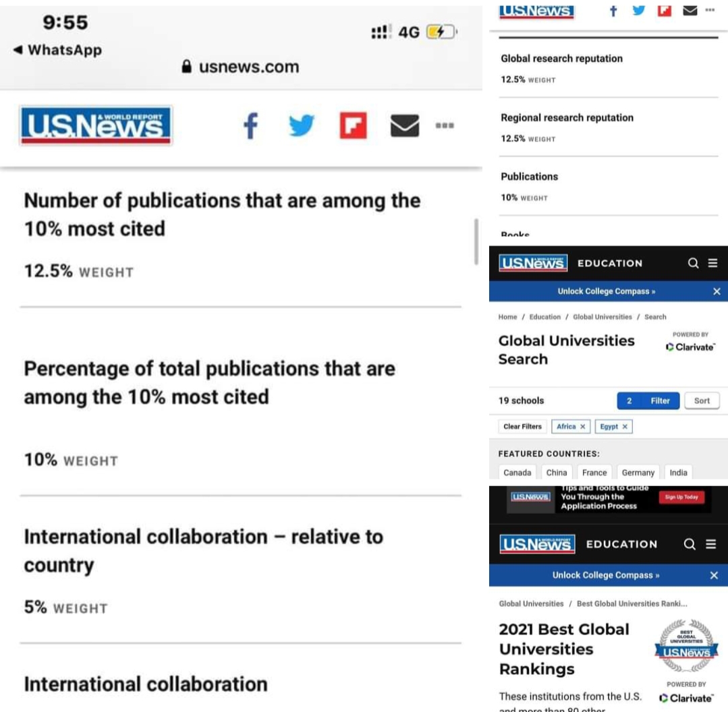Click the page scrollbar beside the publications heading
Image resolution: width=728 pixels, height=712 pixels.
coord(476,241)
